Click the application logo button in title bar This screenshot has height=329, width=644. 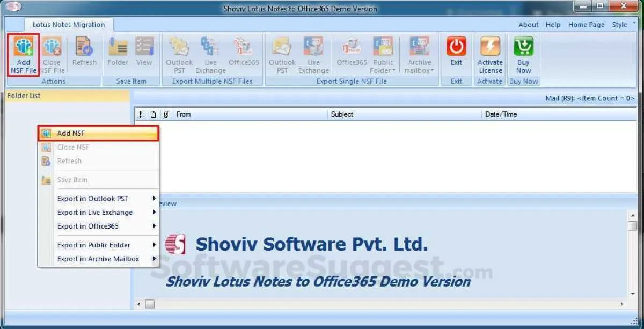click(x=14, y=7)
